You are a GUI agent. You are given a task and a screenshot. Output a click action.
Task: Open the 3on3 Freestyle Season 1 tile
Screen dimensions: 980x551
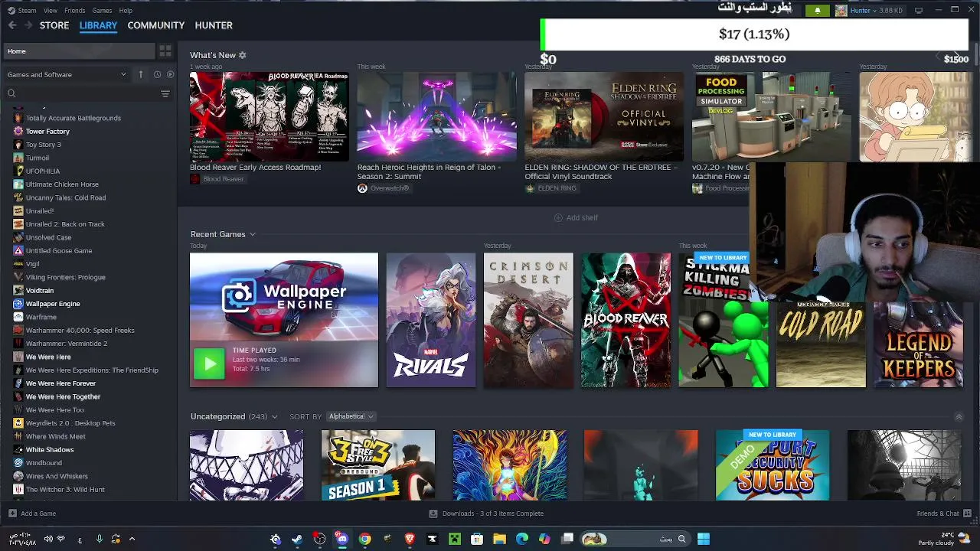(378, 465)
